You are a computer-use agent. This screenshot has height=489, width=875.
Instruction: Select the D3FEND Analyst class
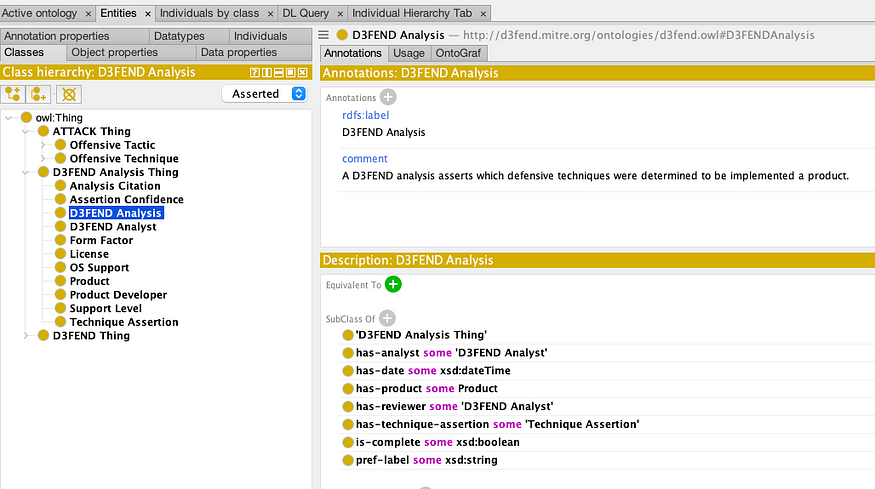[113, 227]
